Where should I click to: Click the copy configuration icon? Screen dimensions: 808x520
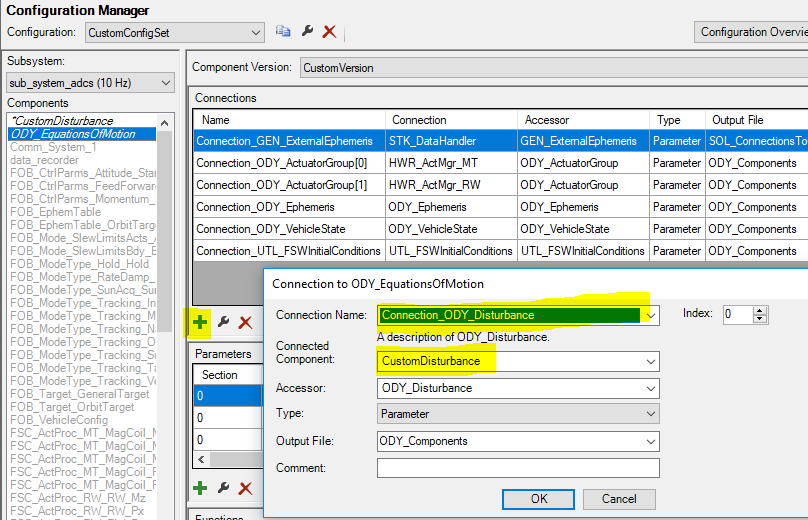[283, 32]
